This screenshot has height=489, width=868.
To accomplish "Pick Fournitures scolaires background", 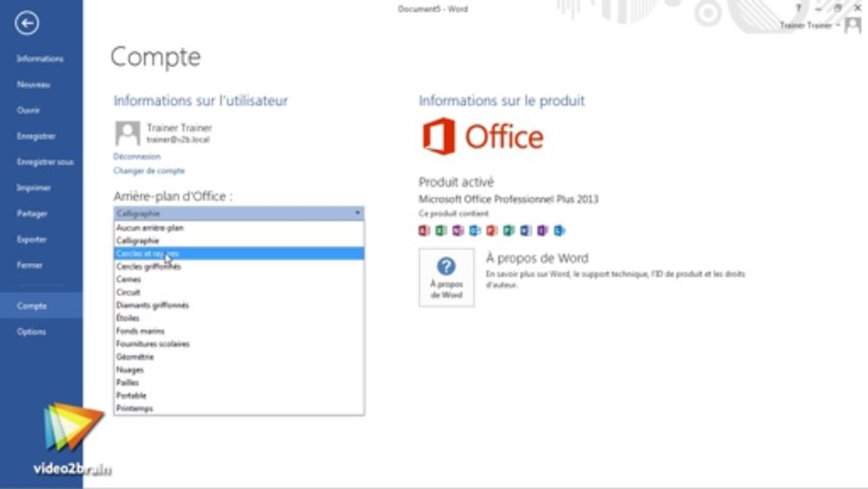I will coord(239,344).
